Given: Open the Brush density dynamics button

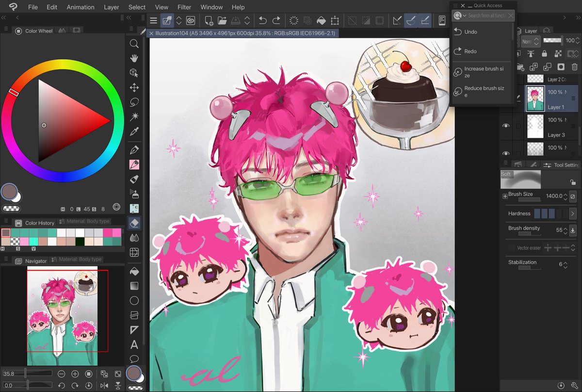Looking at the screenshot, I should tap(573, 230).
